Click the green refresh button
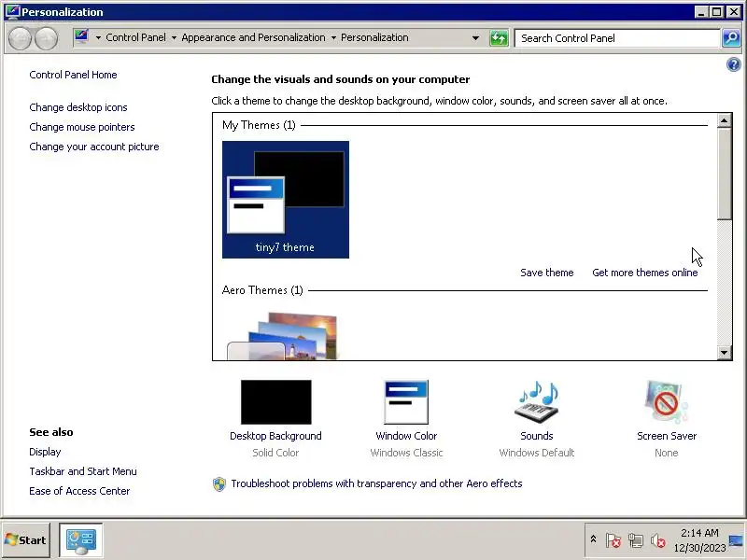The height and width of the screenshot is (560, 747). click(x=499, y=38)
